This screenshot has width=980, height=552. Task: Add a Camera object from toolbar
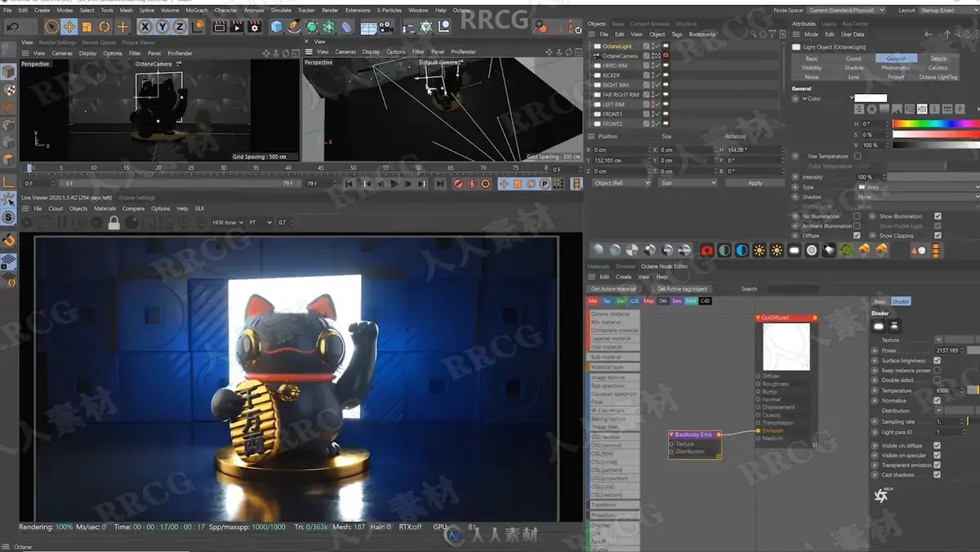coord(385,27)
